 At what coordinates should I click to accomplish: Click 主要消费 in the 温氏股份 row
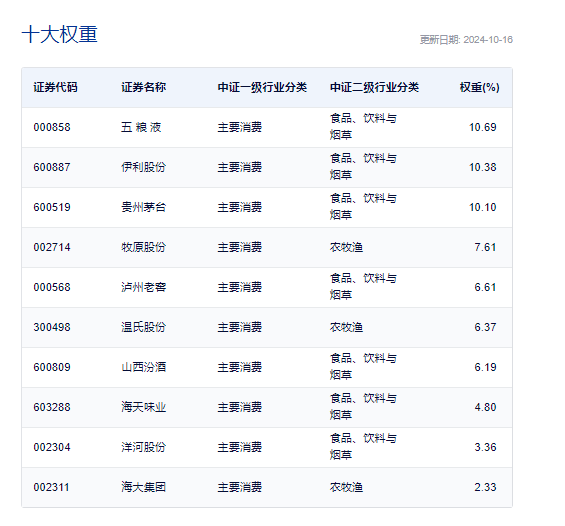pos(240,327)
